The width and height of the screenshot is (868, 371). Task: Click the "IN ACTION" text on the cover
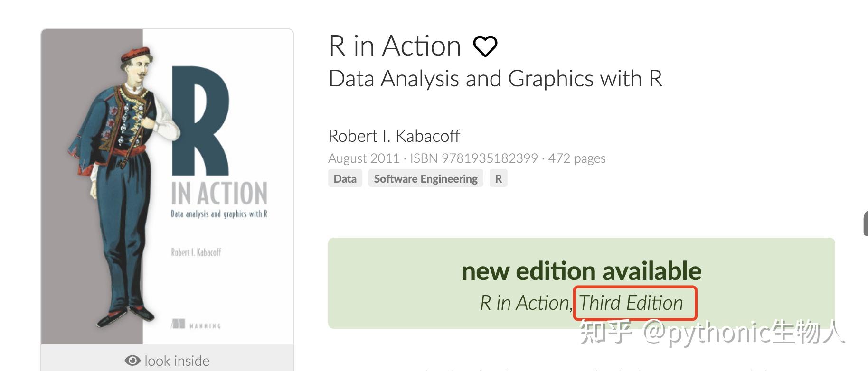[219, 194]
